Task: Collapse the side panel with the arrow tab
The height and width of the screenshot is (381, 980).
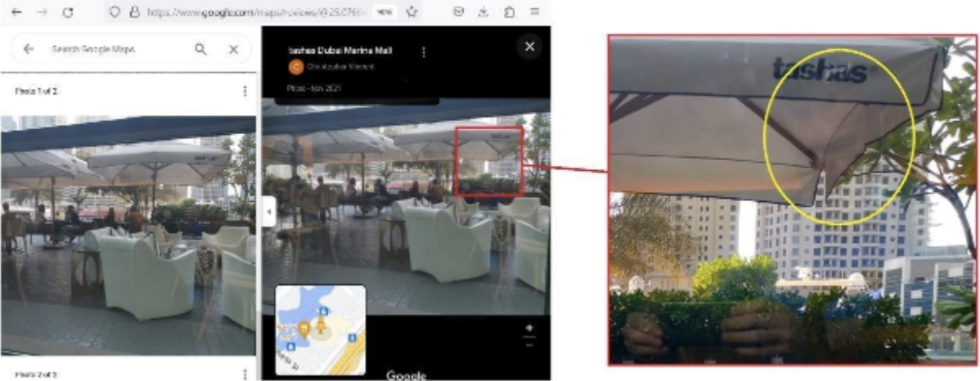Action: click(269, 212)
